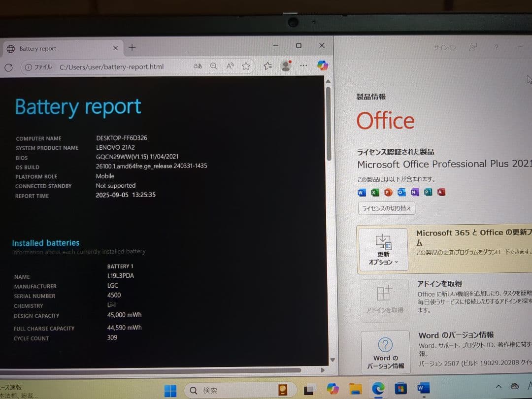Click the browser refresh icon

(8, 67)
